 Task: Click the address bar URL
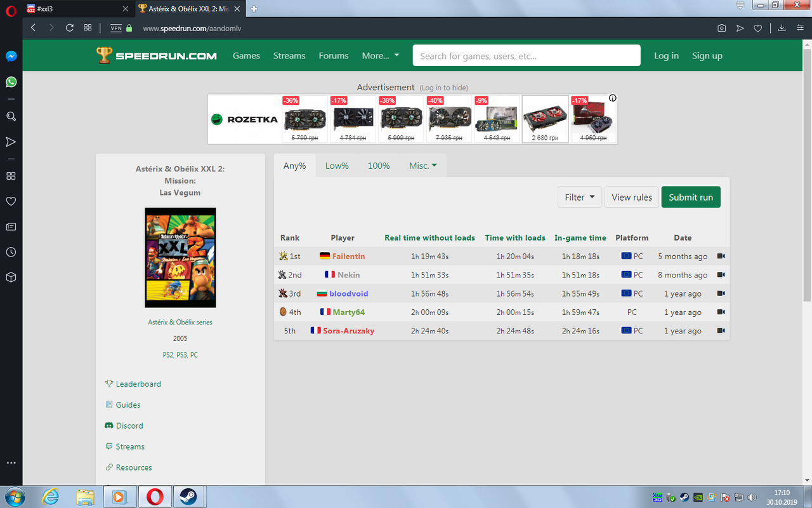click(192, 29)
